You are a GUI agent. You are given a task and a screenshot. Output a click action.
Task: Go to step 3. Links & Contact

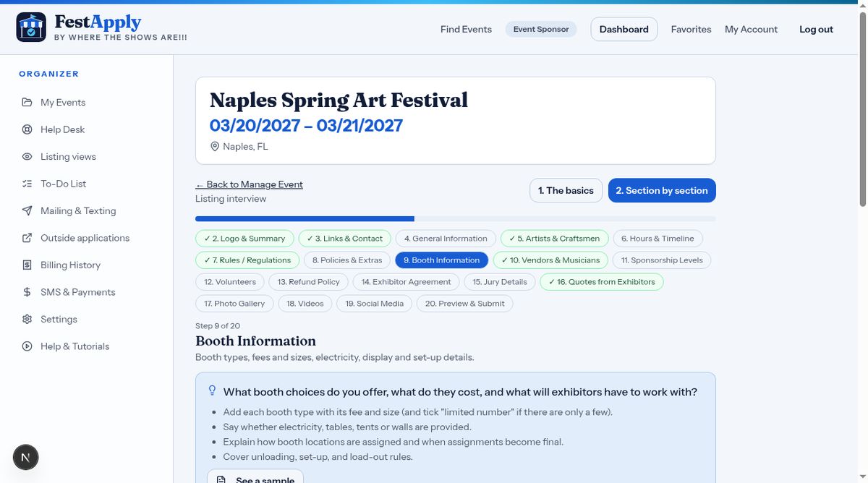point(344,239)
